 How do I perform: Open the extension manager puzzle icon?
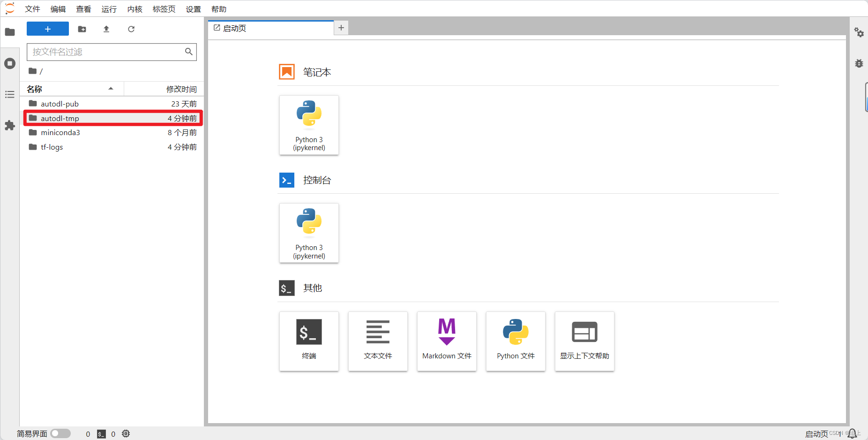point(10,125)
